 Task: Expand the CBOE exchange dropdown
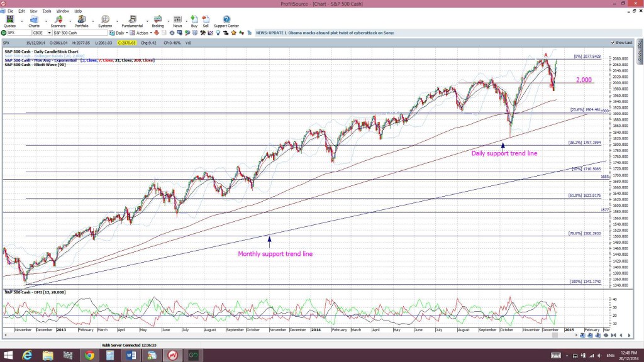[x=42, y=33]
